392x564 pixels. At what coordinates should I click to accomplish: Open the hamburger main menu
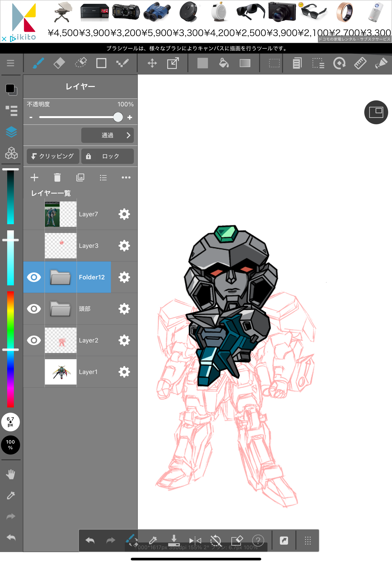pos(11,63)
